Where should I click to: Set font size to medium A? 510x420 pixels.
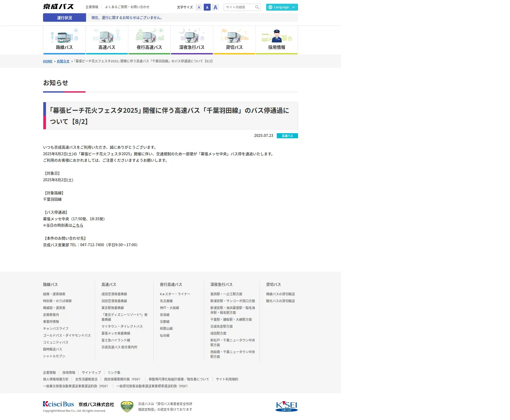(207, 7)
